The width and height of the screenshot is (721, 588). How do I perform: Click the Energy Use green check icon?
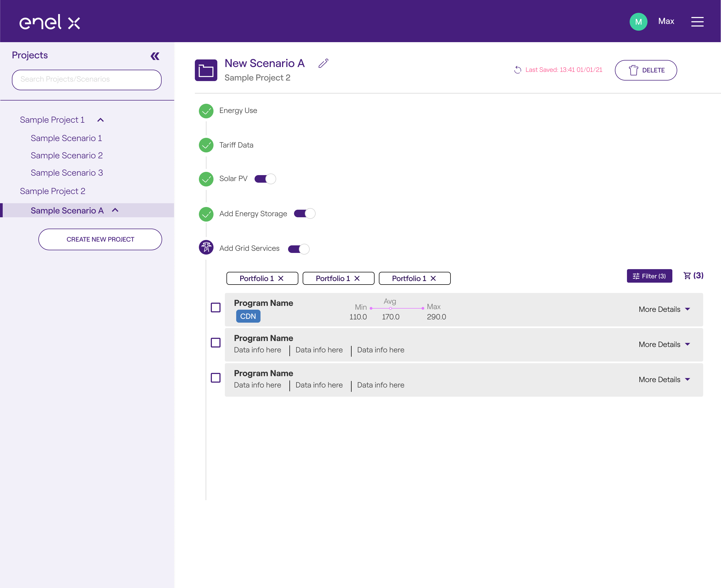pos(206,111)
